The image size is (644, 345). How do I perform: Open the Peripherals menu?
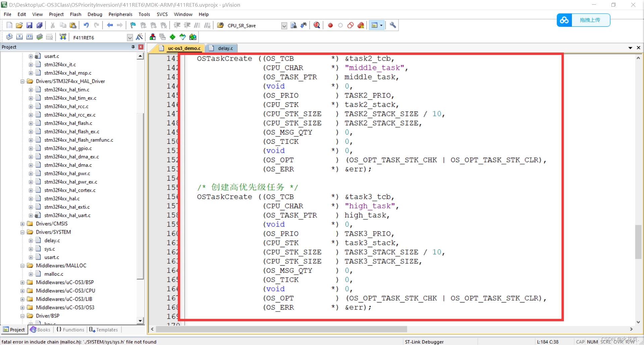(x=120, y=14)
